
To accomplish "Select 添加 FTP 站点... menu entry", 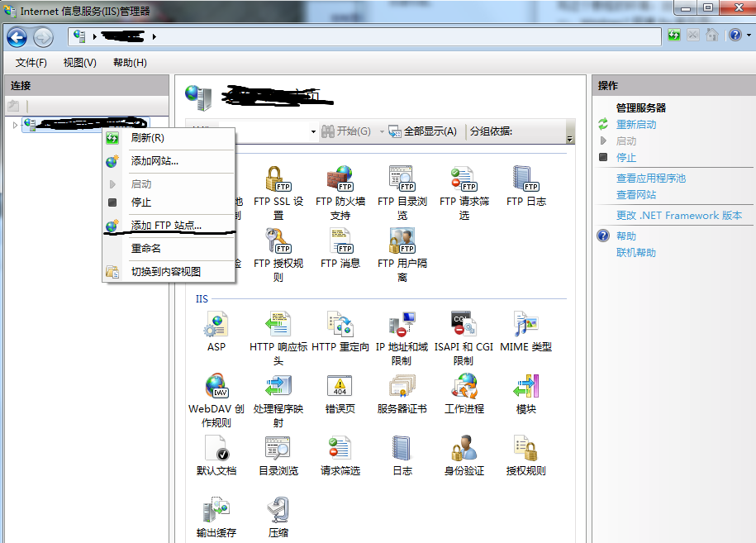I will tap(169, 225).
